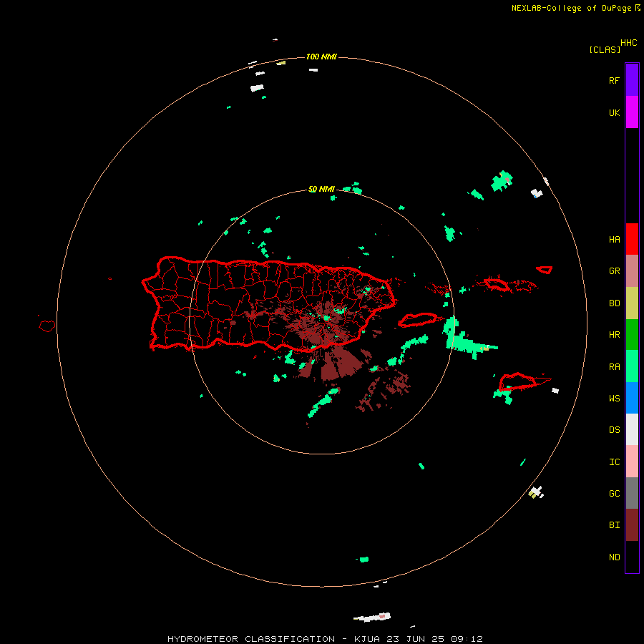Click the WS legend label
The height and width of the screenshot is (644, 644).
coord(614,399)
